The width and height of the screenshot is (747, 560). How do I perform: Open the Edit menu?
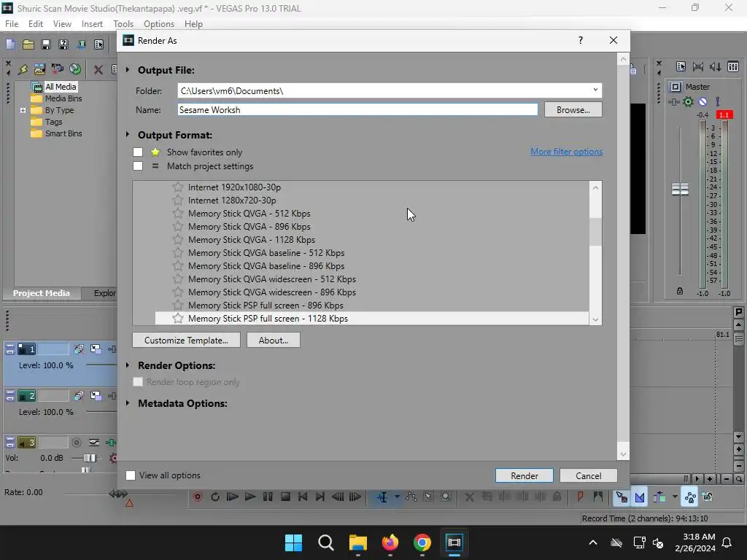35,24
